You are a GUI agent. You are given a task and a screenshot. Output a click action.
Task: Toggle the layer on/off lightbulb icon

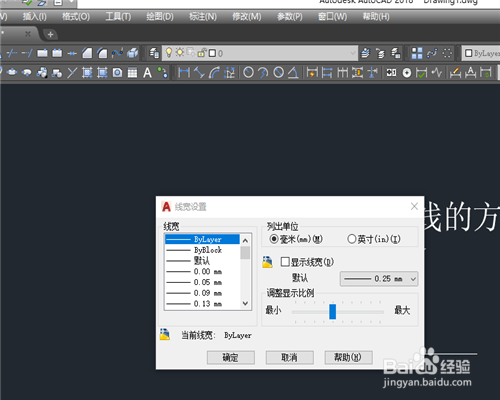pos(169,52)
